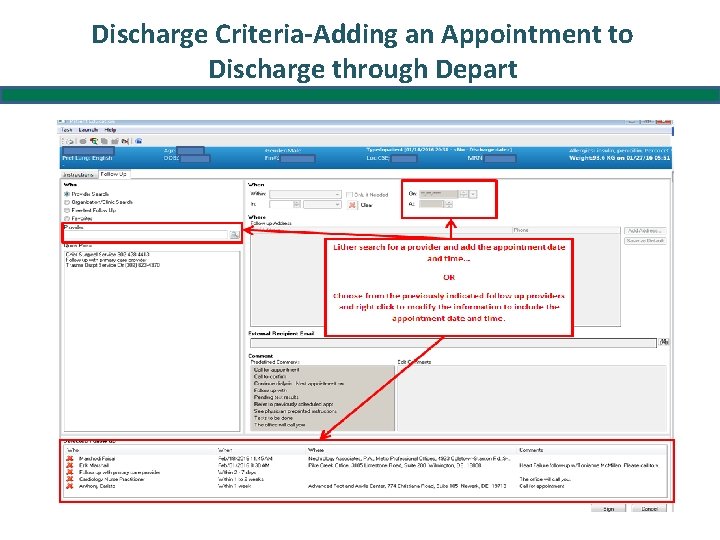Remove the second selected follow-up row via its red X
Viewport: 720px width, 540px height.
(x=70, y=466)
